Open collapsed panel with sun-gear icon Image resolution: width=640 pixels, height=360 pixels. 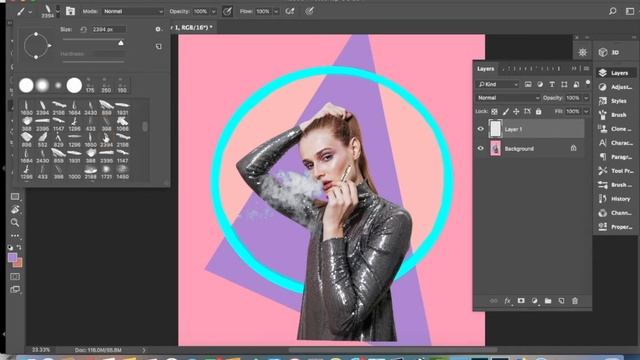[582, 52]
